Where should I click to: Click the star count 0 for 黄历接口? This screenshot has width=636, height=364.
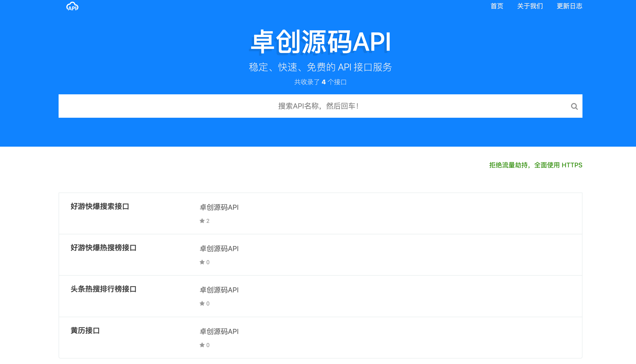pyautogui.click(x=208, y=345)
